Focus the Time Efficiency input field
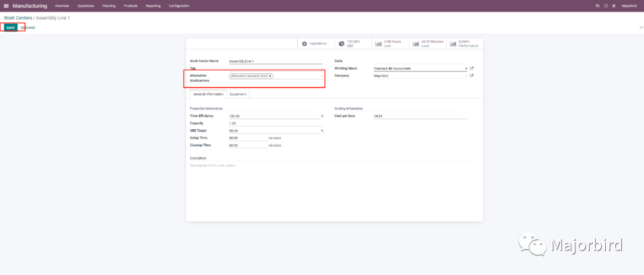Image resolution: width=644 pixels, height=275 pixels. coord(274,116)
